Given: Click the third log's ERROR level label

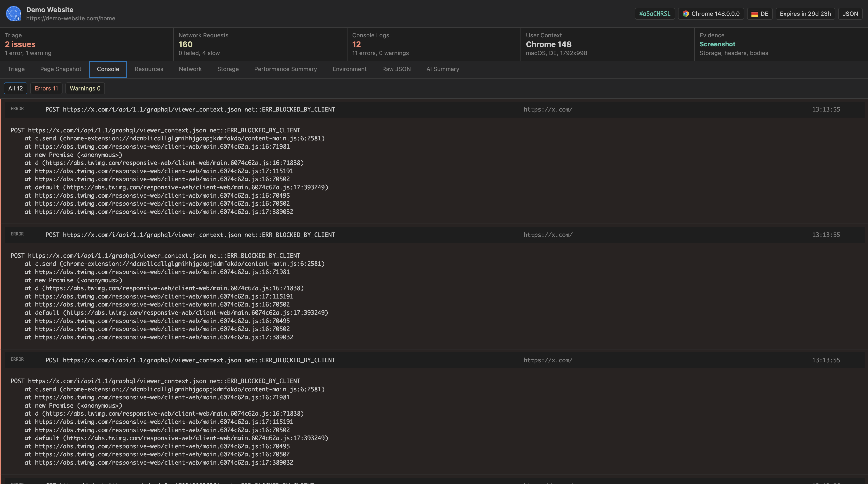Looking at the screenshot, I should coord(17,359).
